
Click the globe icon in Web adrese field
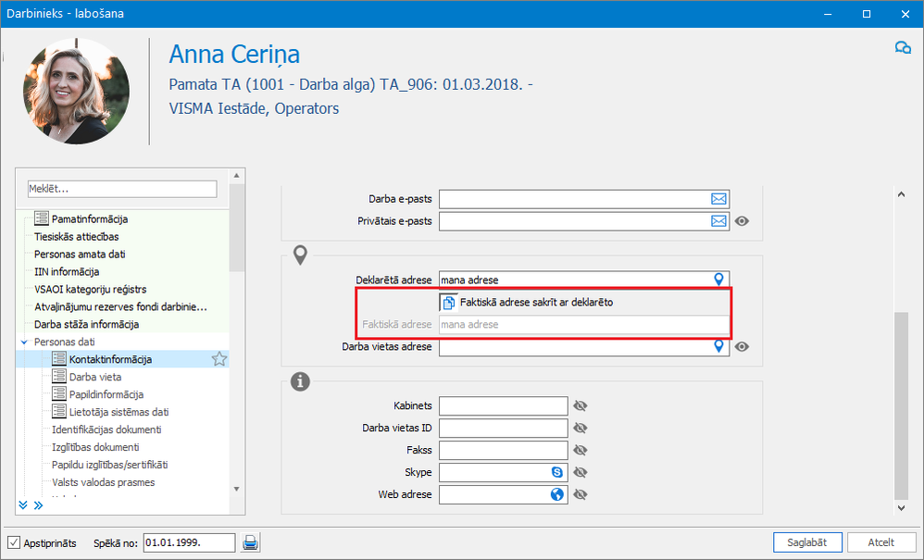(x=557, y=494)
